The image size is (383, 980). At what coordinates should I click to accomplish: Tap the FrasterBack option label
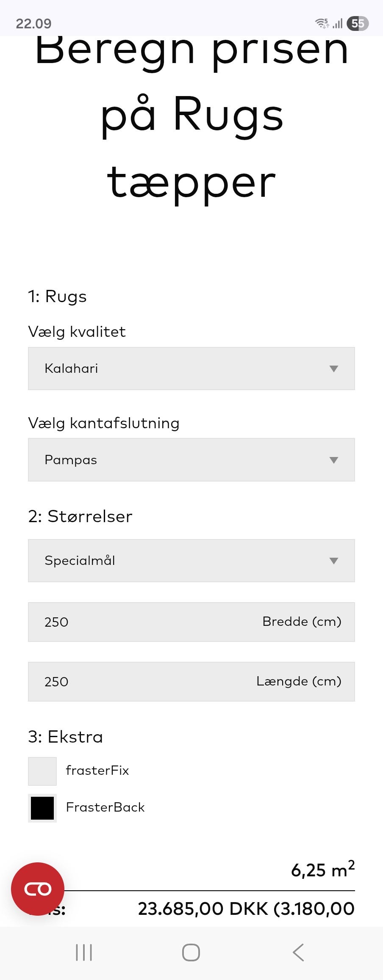(x=105, y=807)
